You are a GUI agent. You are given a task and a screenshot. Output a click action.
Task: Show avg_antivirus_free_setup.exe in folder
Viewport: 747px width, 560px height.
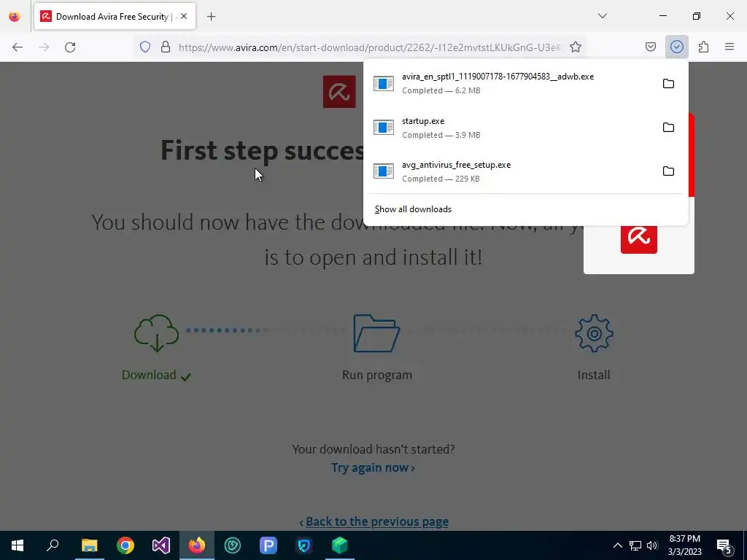pos(668,171)
